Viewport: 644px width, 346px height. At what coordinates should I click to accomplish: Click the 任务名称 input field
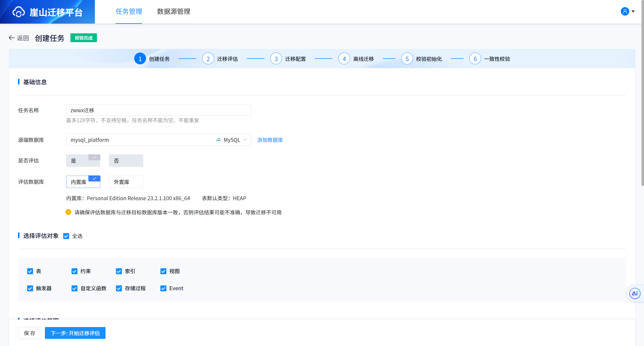point(158,110)
